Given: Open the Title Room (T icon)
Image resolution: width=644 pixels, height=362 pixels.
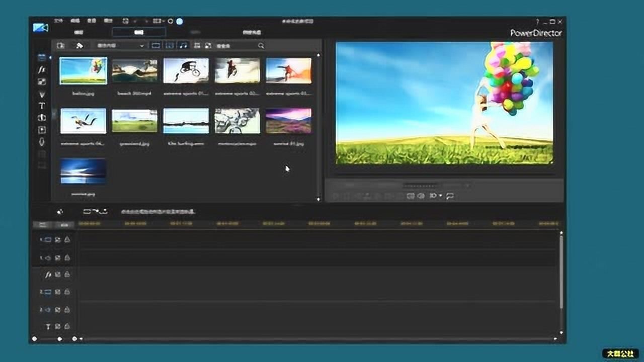Looking at the screenshot, I should (42, 106).
